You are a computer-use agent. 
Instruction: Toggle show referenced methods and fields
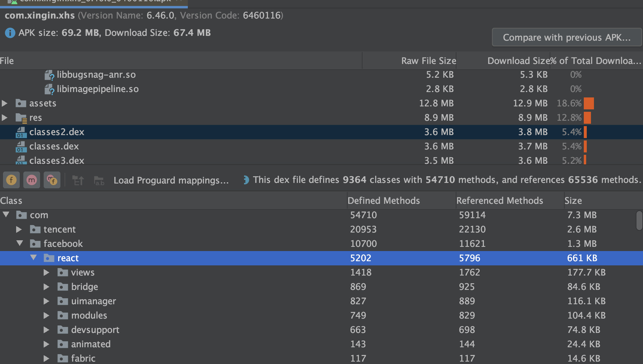pyautogui.click(x=52, y=180)
